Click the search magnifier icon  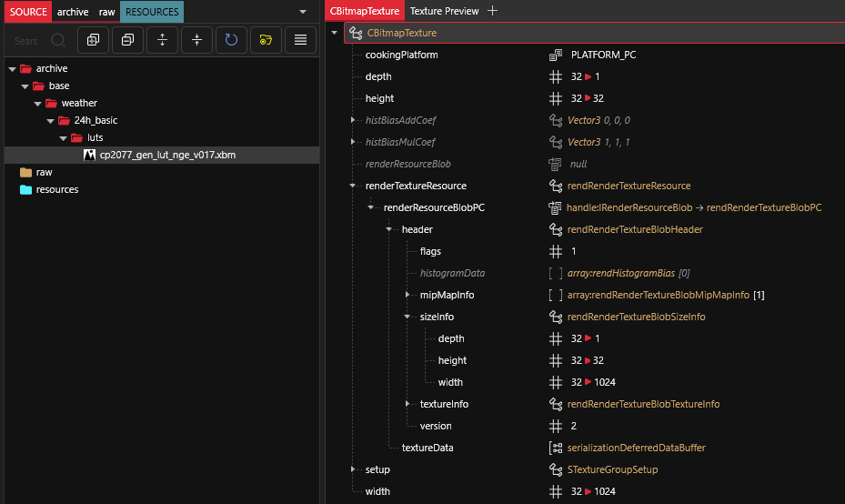(x=58, y=40)
